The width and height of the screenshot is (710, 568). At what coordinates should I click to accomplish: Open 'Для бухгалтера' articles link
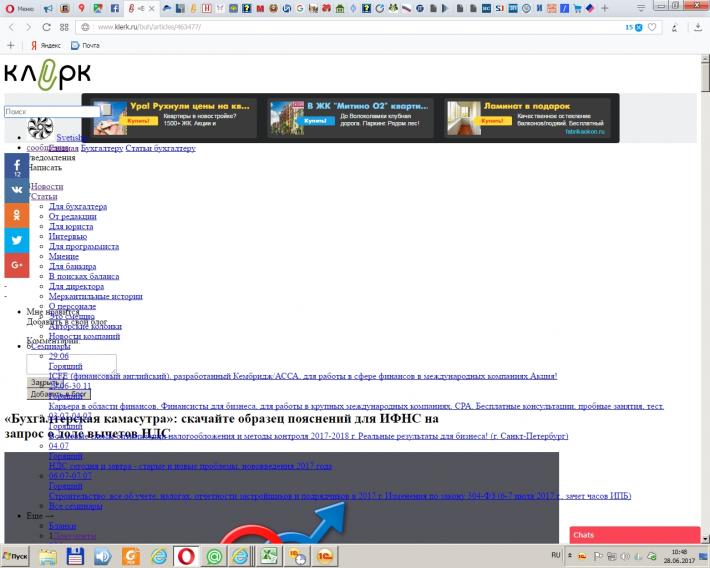tap(78, 207)
